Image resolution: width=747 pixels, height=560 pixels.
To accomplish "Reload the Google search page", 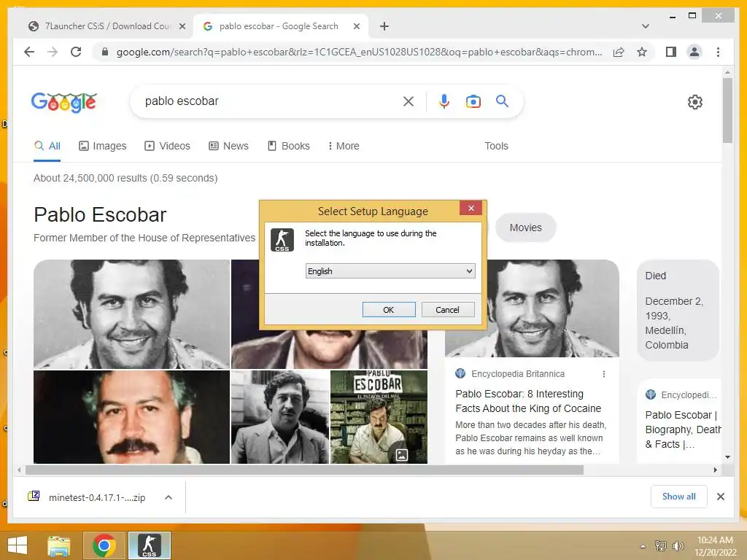I will (x=76, y=52).
